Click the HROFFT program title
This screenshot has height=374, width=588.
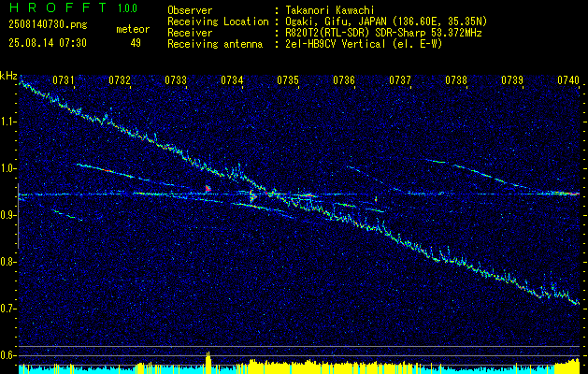[58, 7]
